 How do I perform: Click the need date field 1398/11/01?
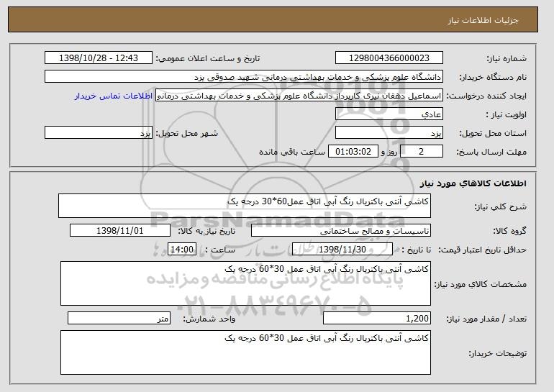tap(119, 231)
